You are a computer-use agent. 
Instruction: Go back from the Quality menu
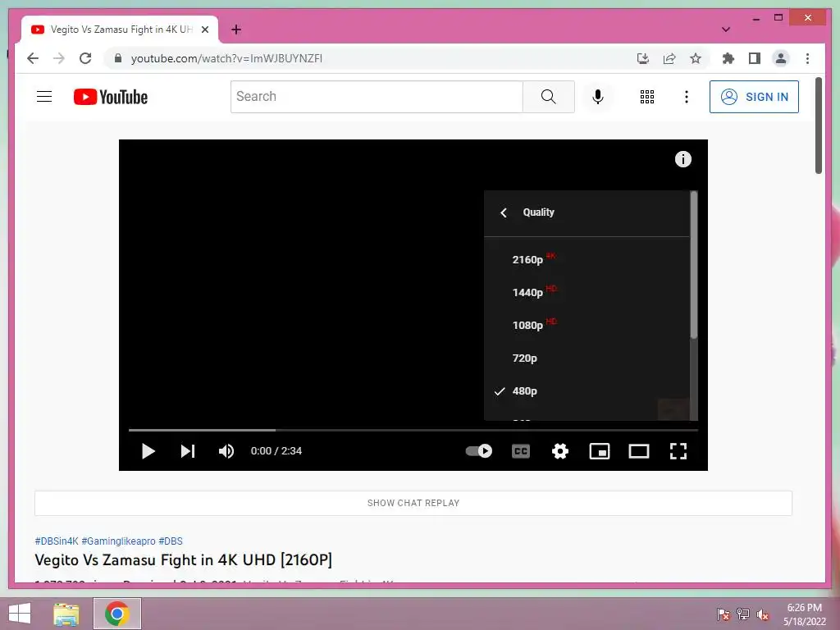pyautogui.click(x=504, y=212)
